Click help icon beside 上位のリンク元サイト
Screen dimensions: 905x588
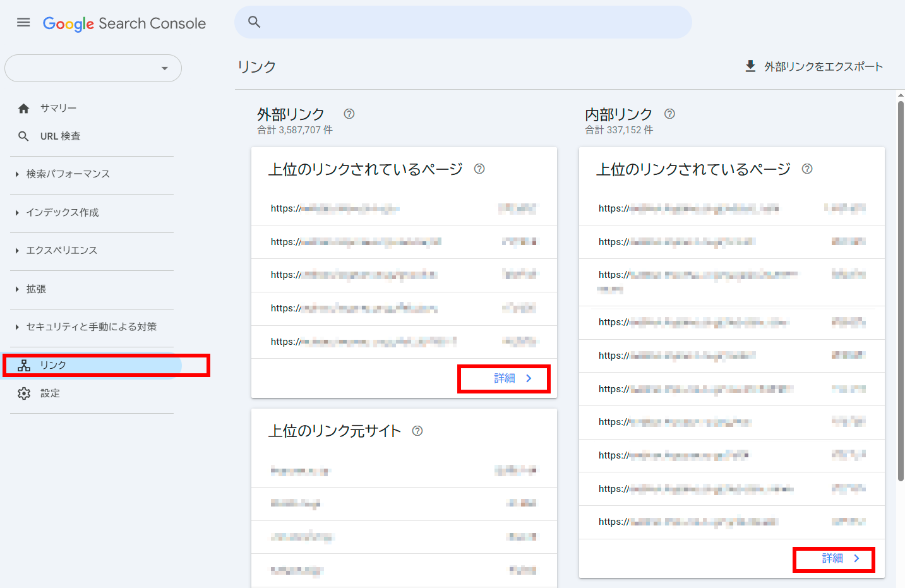417,431
